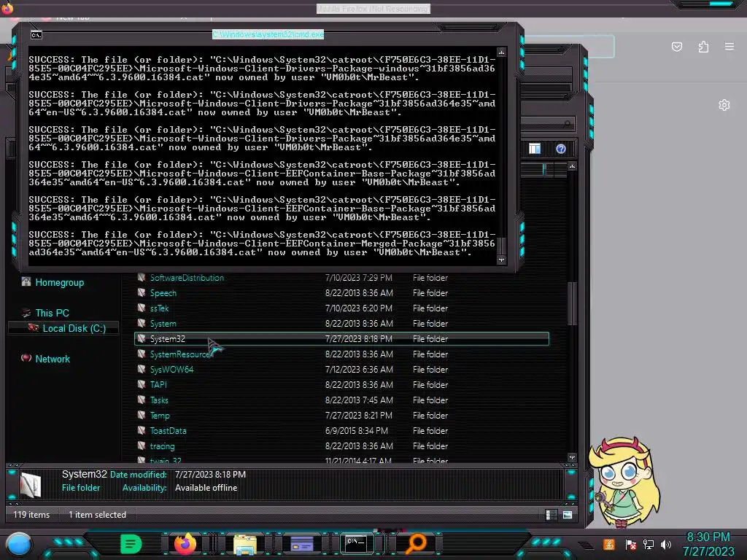Open the network tray icon
This screenshot has height=560, width=747.
pos(649,545)
